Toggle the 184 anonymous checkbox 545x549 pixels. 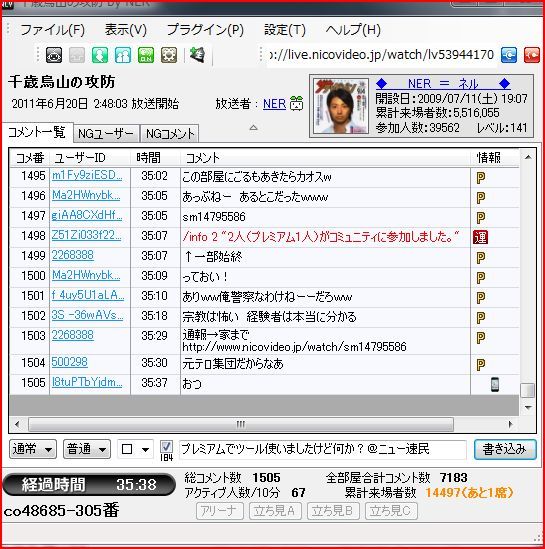166,446
